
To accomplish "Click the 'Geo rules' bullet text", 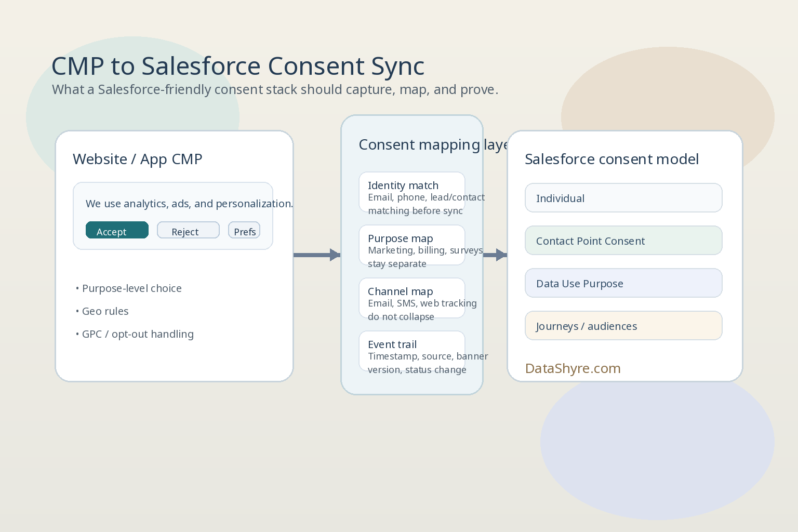I will coord(105,311).
